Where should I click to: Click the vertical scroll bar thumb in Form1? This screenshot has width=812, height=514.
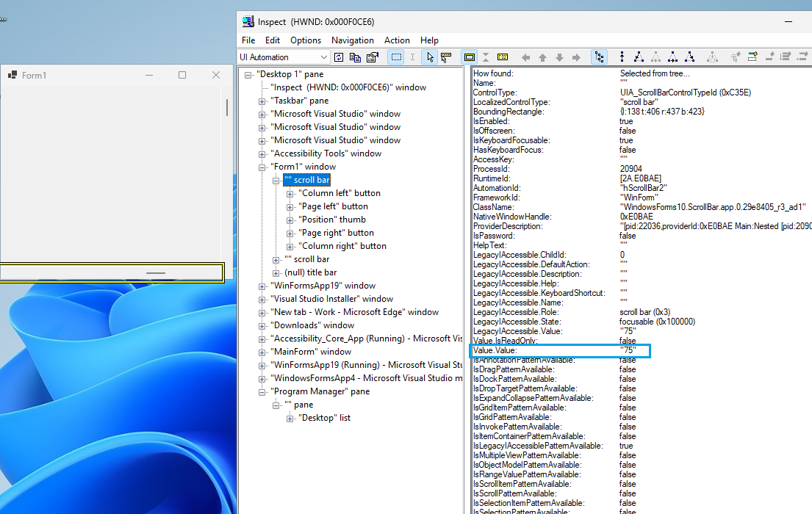pyautogui.click(x=227, y=107)
